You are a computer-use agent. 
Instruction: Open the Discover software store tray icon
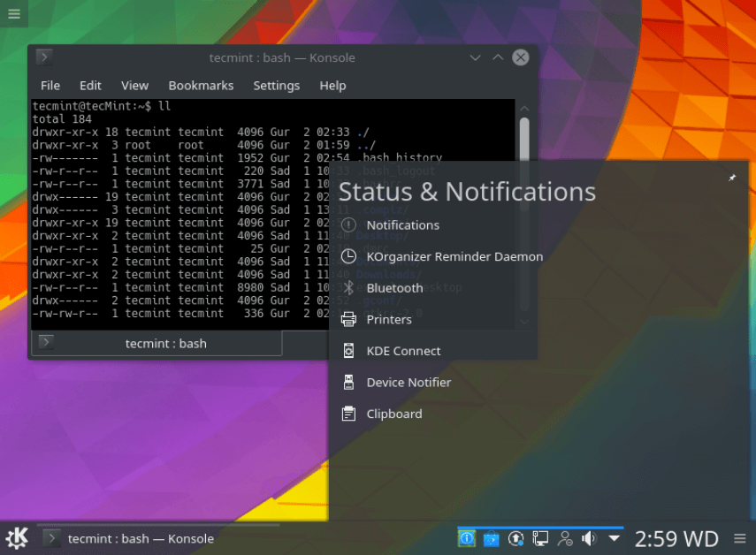492,538
